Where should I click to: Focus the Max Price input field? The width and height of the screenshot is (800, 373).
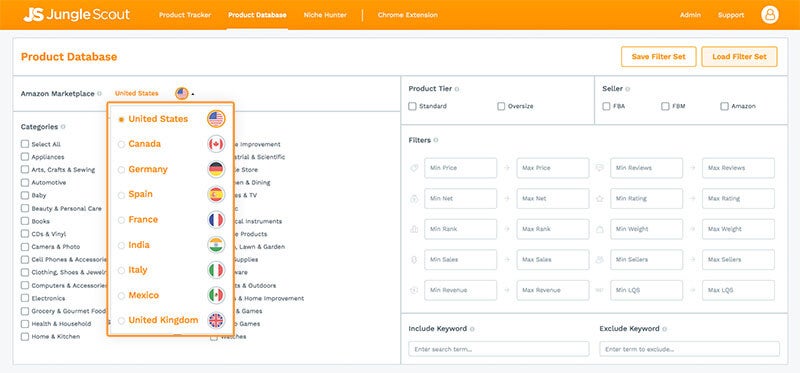pos(553,168)
